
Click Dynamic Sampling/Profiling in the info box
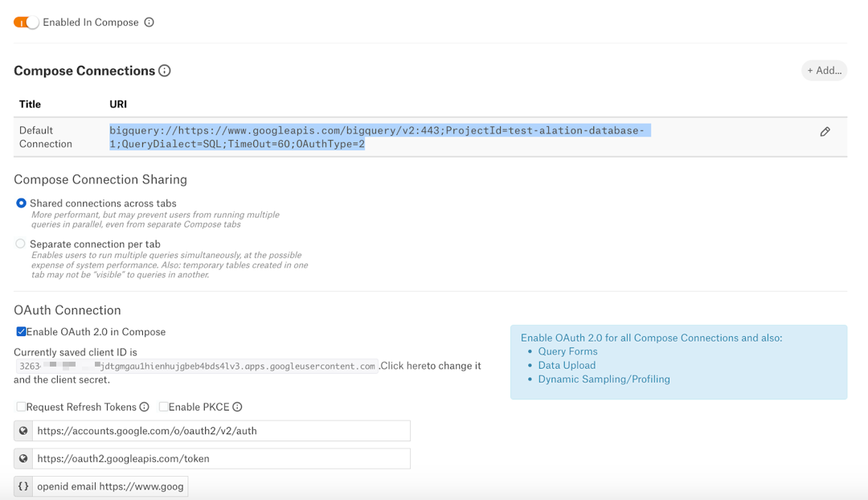pos(604,379)
